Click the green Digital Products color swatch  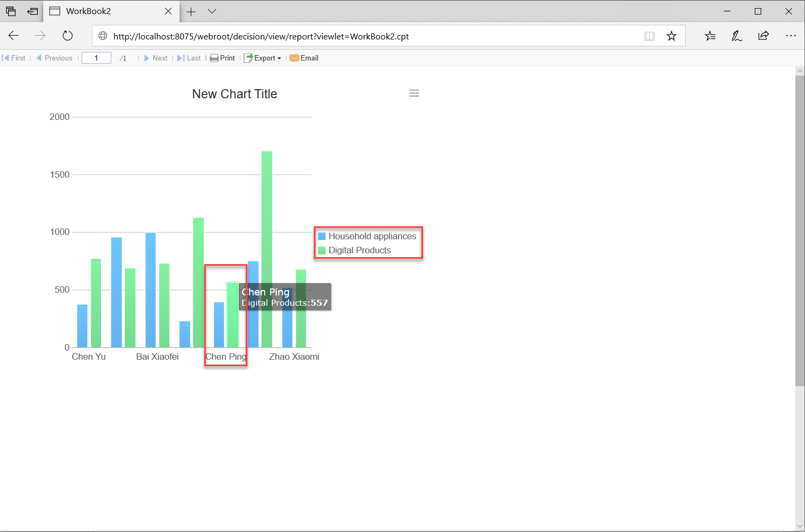tap(323, 250)
